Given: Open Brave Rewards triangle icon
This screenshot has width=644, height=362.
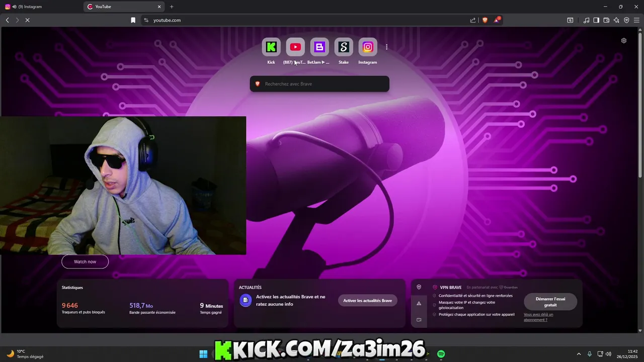Looking at the screenshot, I should 498,20.
